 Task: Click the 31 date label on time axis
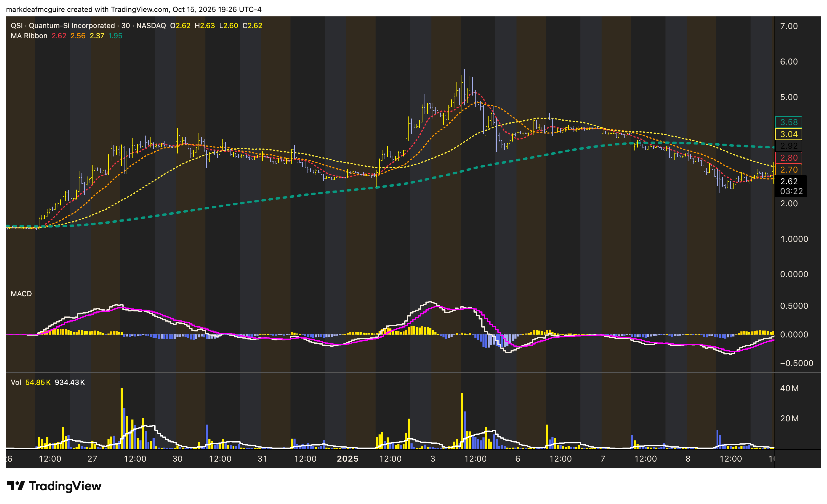(x=262, y=459)
